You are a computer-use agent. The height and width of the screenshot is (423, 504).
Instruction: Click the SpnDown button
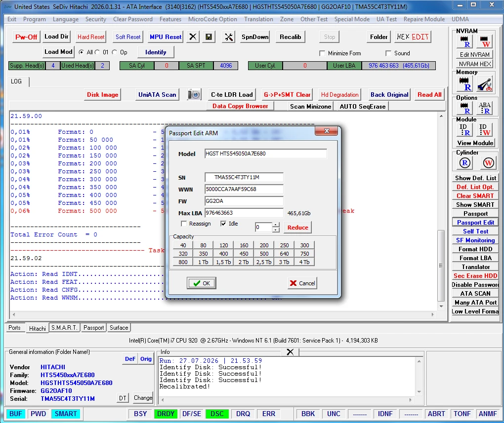point(255,37)
